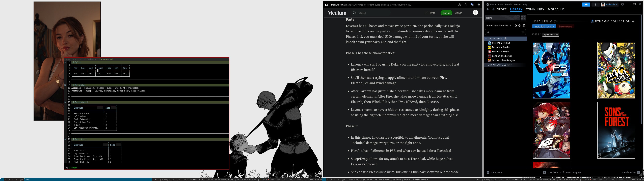Toggle the recent activity clock filter
Screen dimensions: 644x181
tap(520, 25)
